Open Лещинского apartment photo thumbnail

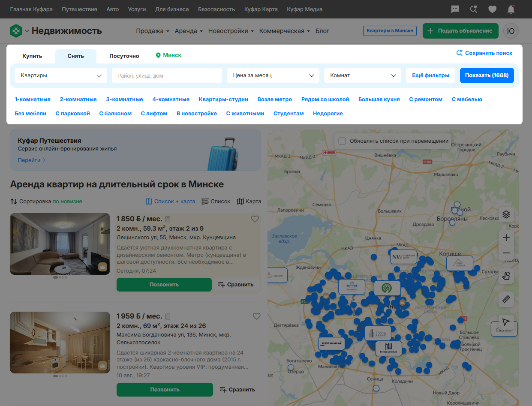60,244
